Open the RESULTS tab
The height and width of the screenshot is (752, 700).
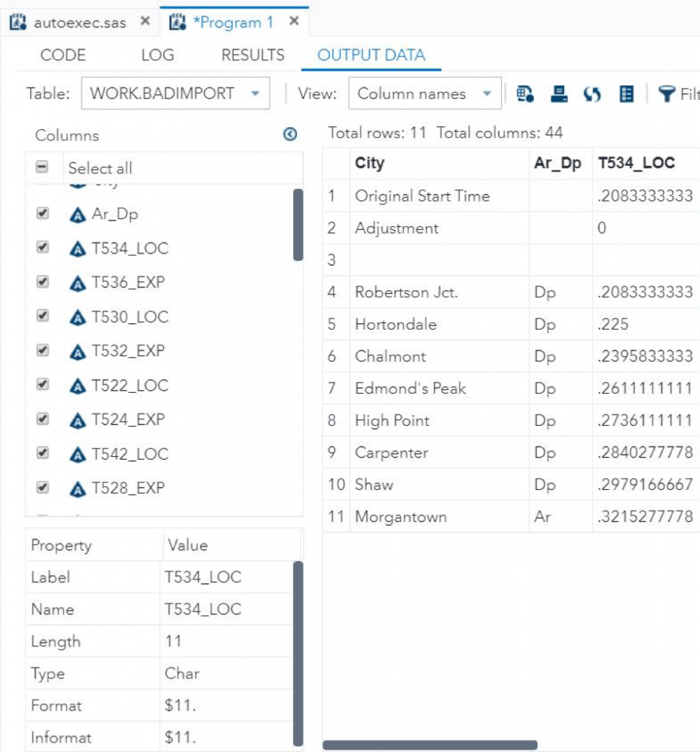[253, 55]
